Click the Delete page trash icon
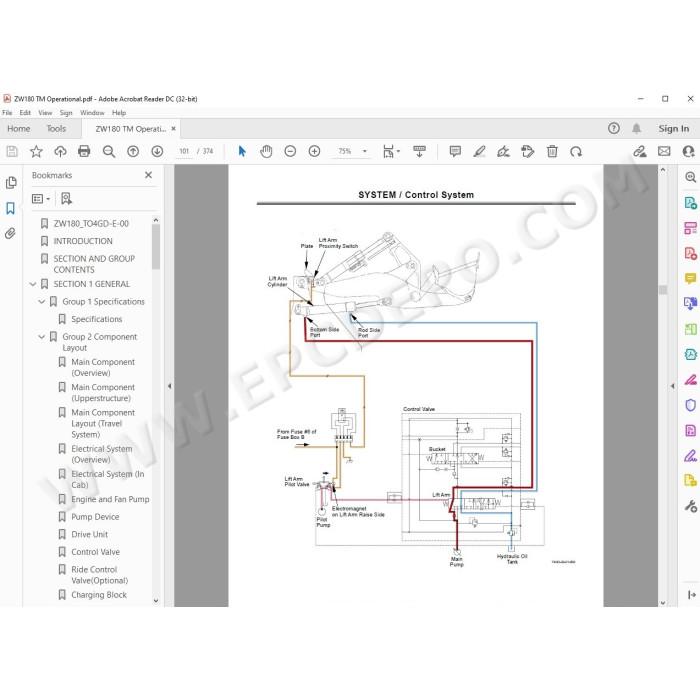The image size is (700, 700). pyautogui.click(x=552, y=151)
